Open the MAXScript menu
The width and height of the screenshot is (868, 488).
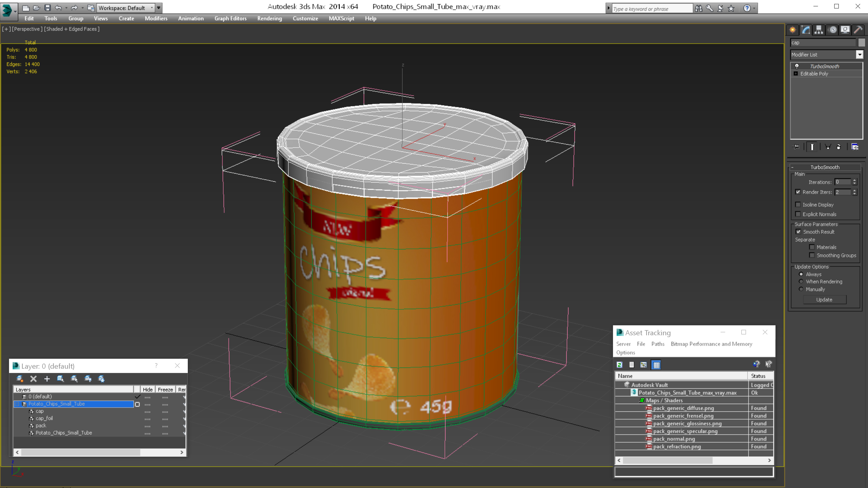[341, 18]
